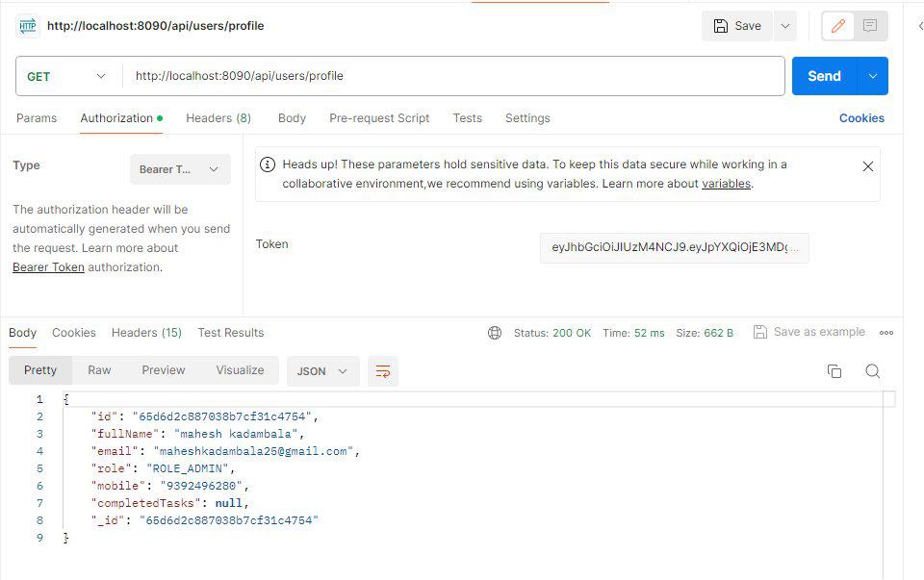Toggle the wrap lines icon beside JSON

[383, 370]
